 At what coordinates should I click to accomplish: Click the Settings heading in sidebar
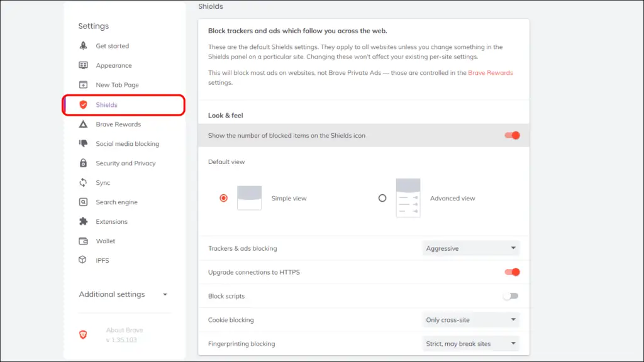click(x=94, y=26)
